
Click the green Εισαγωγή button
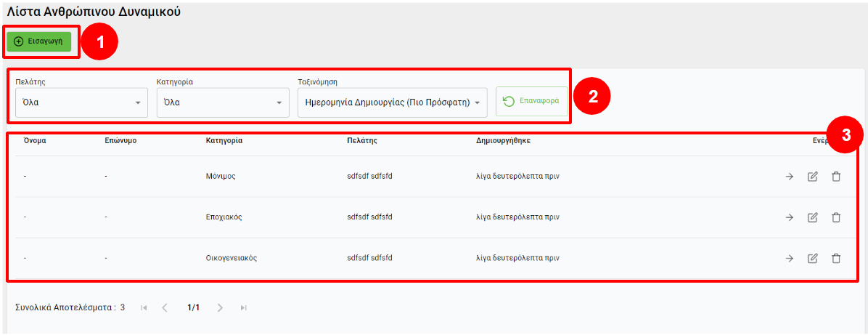click(x=39, y=42)
